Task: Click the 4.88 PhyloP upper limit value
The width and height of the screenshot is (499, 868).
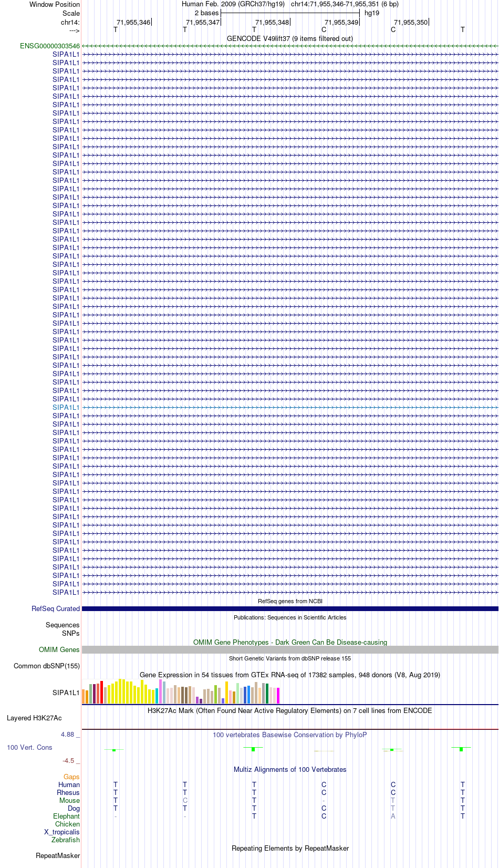Action: [68, 735]
